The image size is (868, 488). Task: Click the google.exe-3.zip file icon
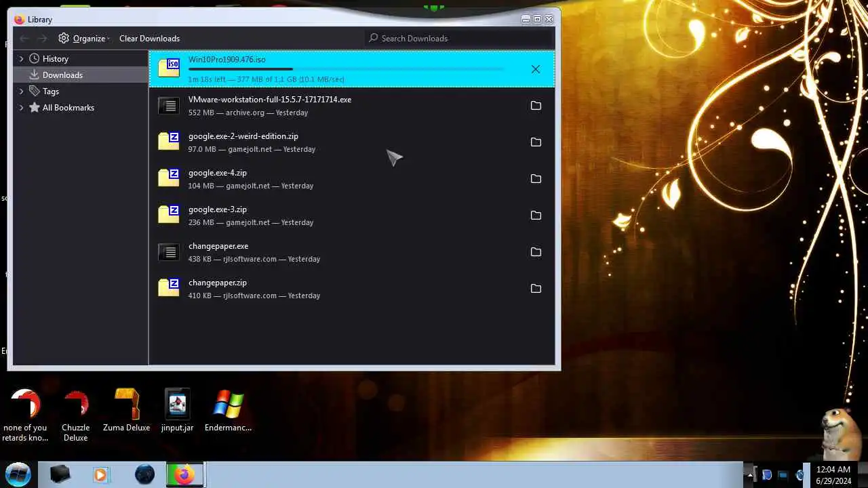pos(169,214)
